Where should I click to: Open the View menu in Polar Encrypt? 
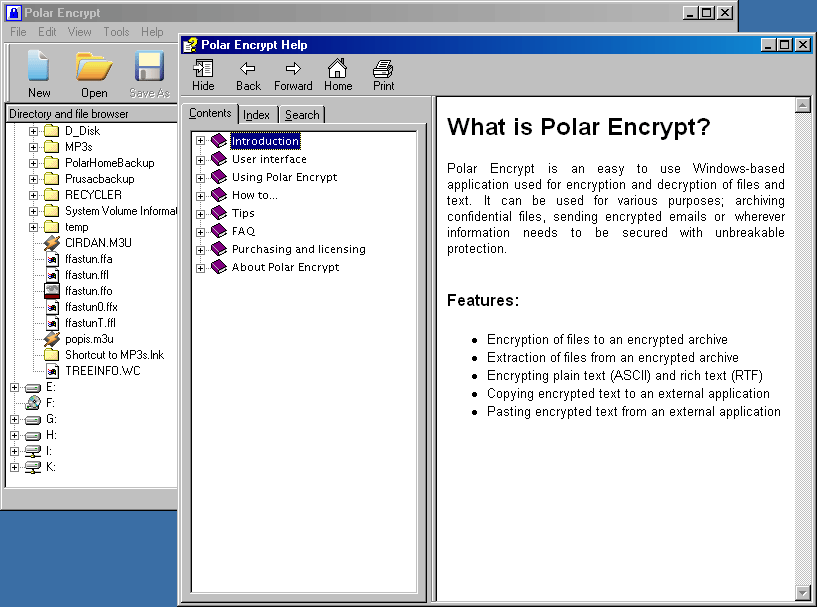(79, 32)
